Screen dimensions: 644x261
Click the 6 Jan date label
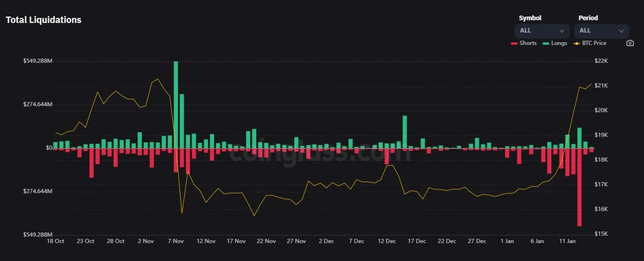[537, 241]
